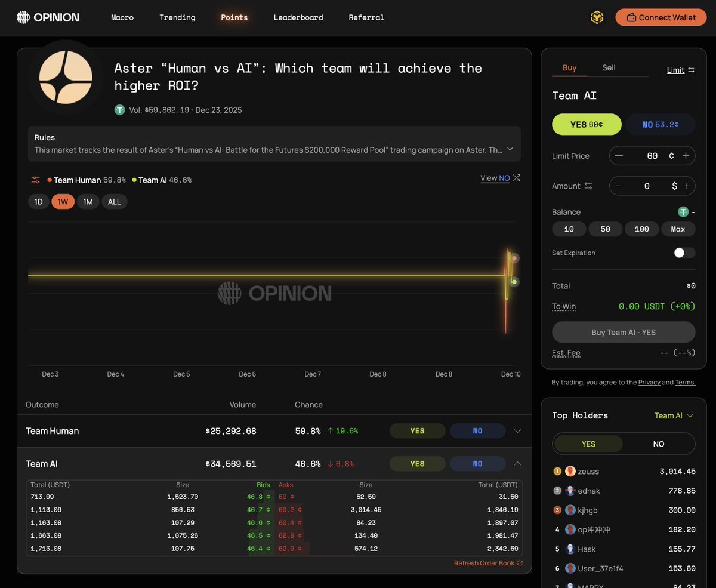Click zeuss holder avatar
The image size is (716, 588).
(570, 471)
